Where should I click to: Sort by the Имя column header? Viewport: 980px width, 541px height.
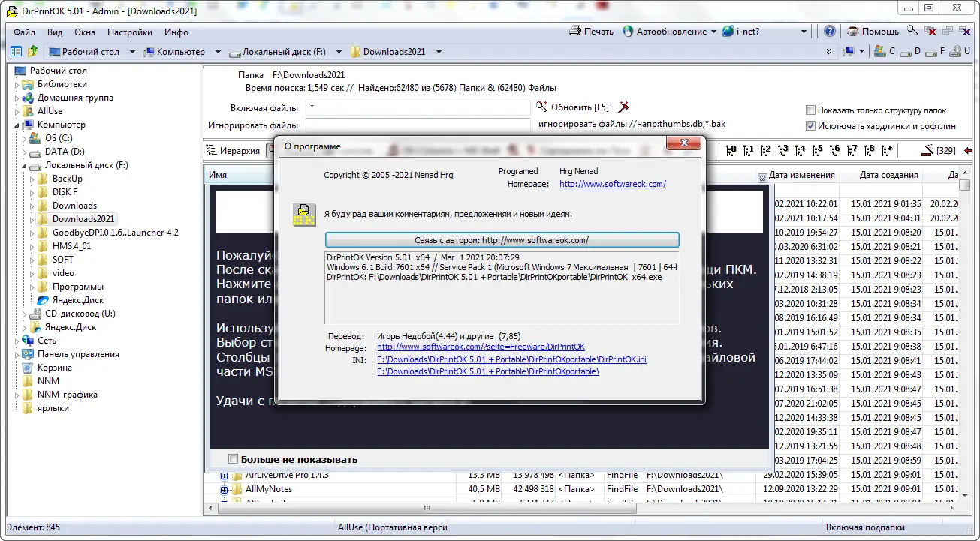point(218,175)
